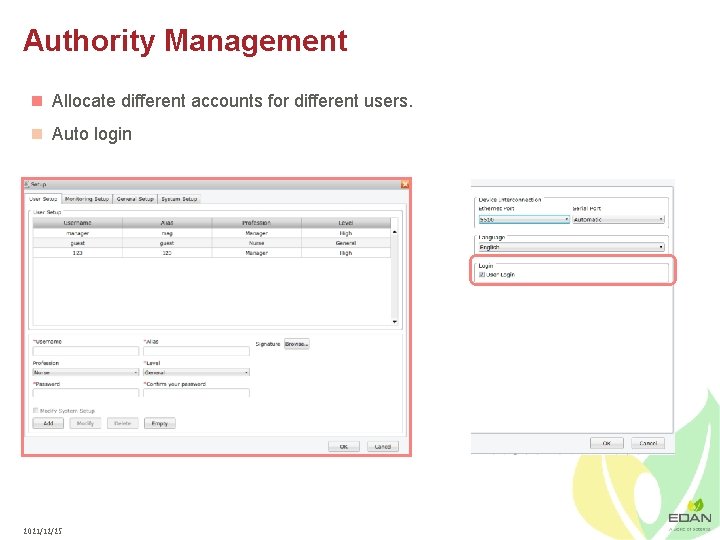This screenshot has width=720, height=540.
Task: Click the 'mag' alias cell in the manager row
Action: [x=167, y=233]
